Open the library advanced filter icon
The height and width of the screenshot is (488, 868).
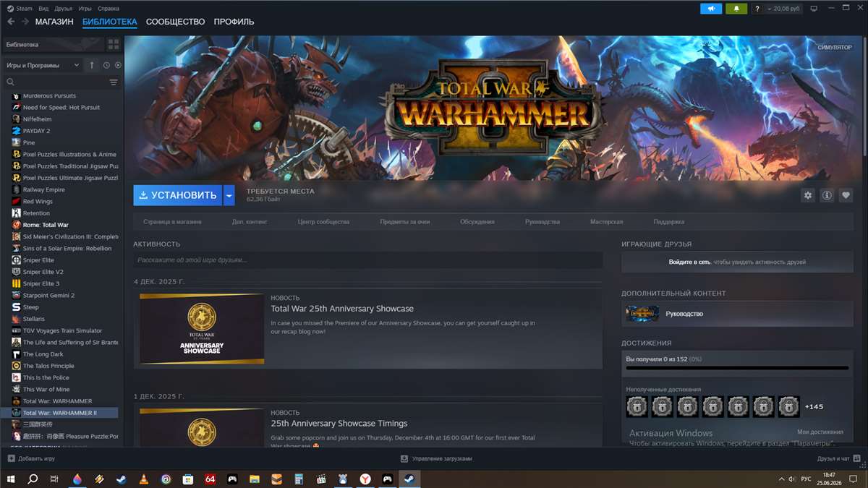point(114,82)
